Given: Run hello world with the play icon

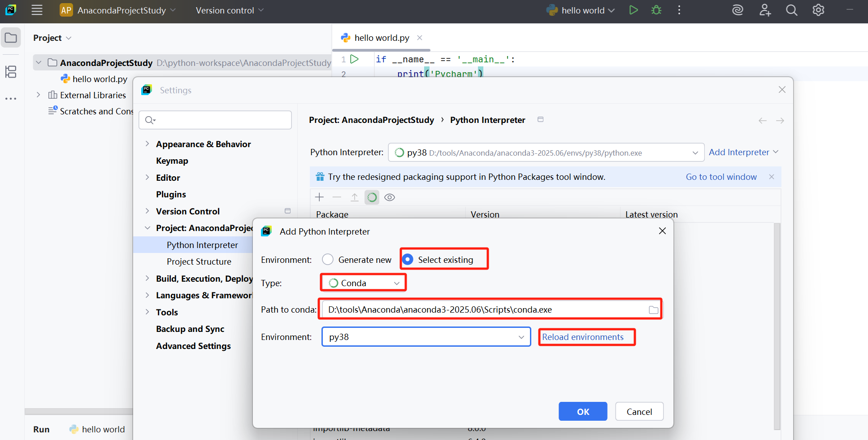Looking at the screenshot, I should click(634, 10).
